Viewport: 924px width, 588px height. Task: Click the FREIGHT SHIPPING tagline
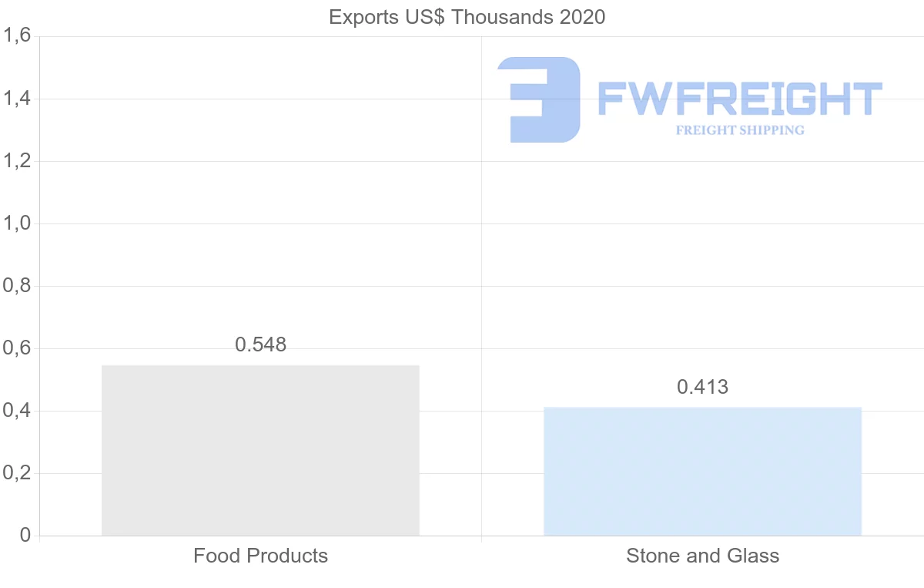[739, 130]
